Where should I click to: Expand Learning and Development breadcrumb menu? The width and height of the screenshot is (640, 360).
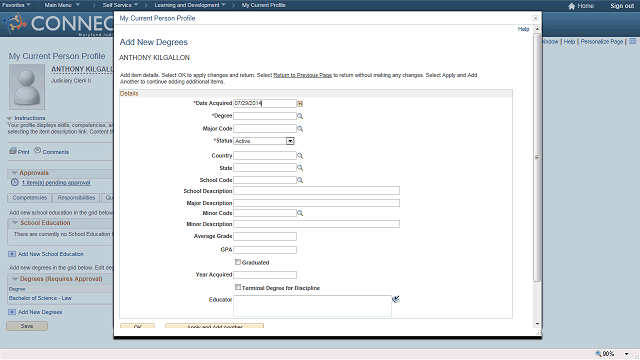(190, 5)
